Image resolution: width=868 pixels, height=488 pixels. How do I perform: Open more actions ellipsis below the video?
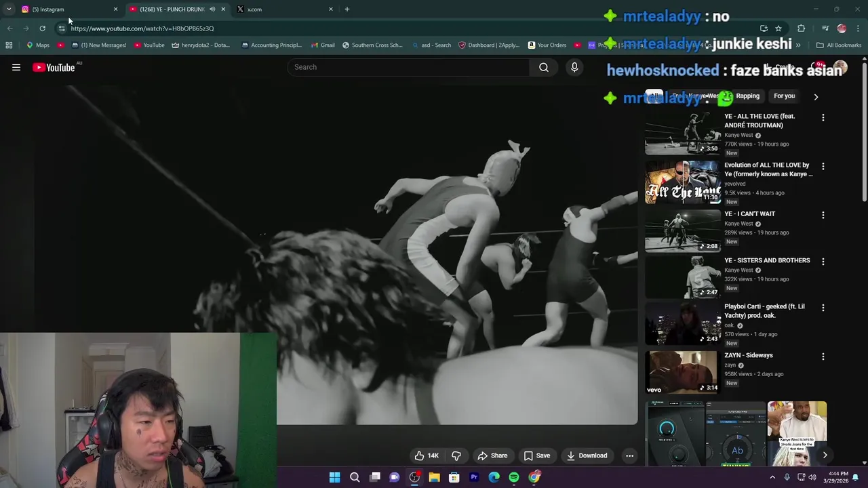pyautogui.click(x=629, y=455)
